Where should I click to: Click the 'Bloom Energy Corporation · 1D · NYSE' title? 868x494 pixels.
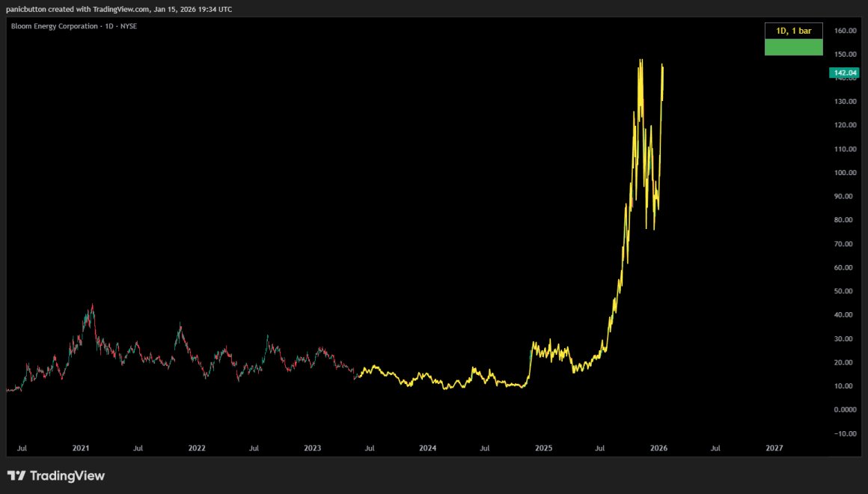[x=74, y=26]
